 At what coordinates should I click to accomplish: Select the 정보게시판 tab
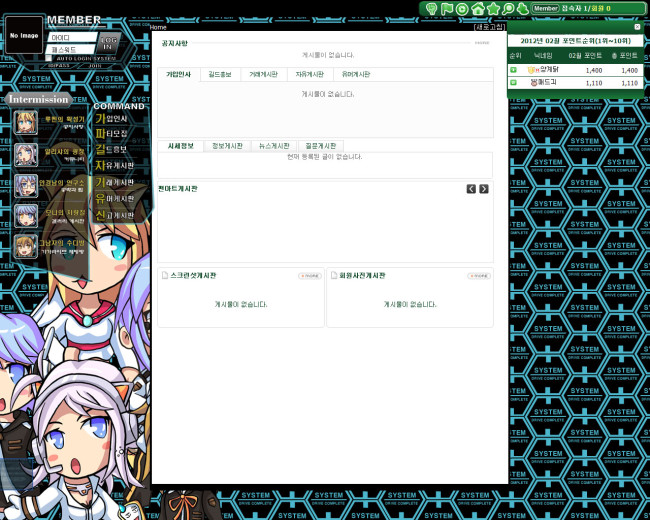click(x=227, y=146)
